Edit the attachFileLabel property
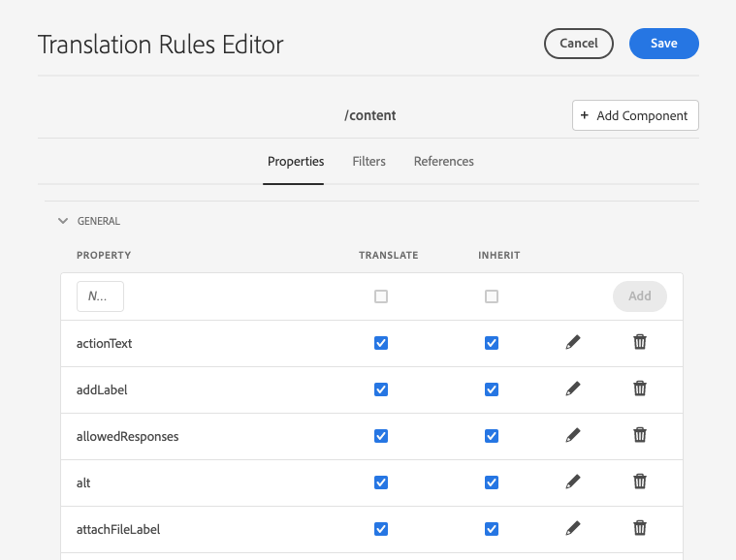The width and height of the screenshot is (736, 560). click(573, 529)
